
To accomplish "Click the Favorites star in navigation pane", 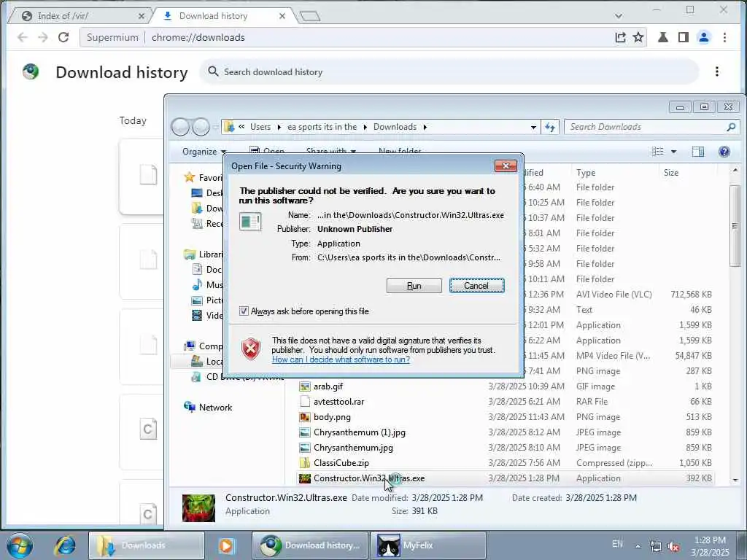I will (x=190, y=178).
